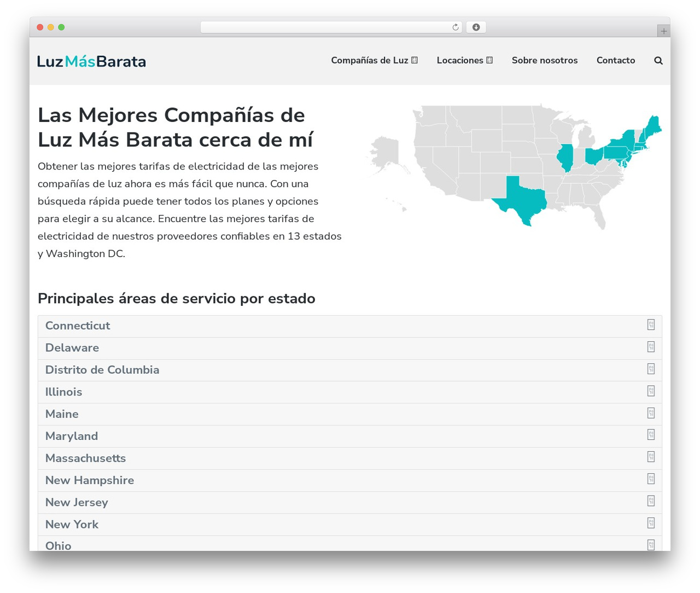Open the Locaciones dropdown menu
The width and height of the screenshot is (700, 593).
(464, 60)
